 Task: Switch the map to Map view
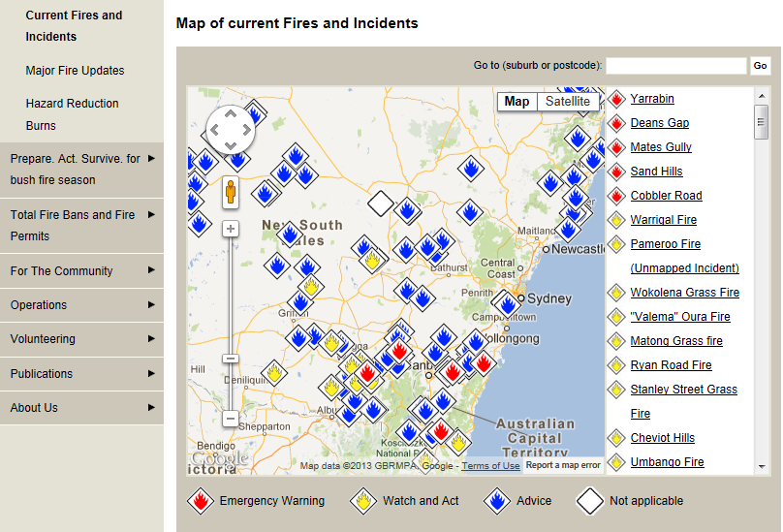coord(517,102)
